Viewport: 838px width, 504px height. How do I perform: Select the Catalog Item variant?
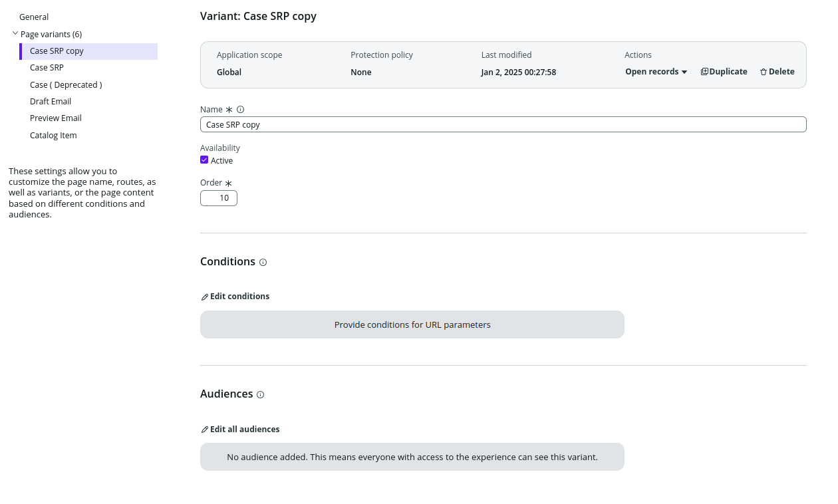53,135
